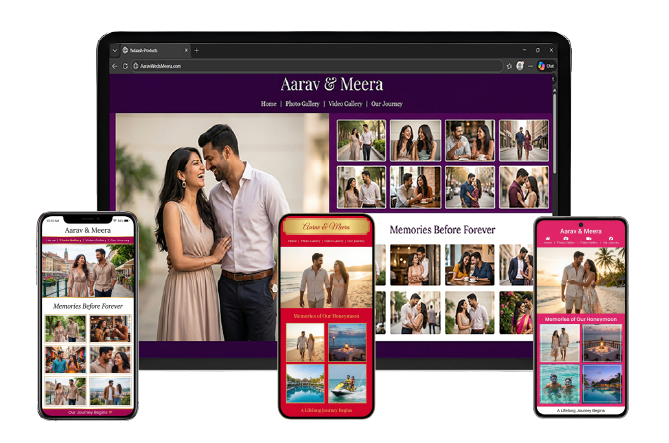Image resolution: width=669 pixels, height=443 pixels.
Task: Add page to favorites with star icon
Action: pyautogui.click(x=509, y=66)
